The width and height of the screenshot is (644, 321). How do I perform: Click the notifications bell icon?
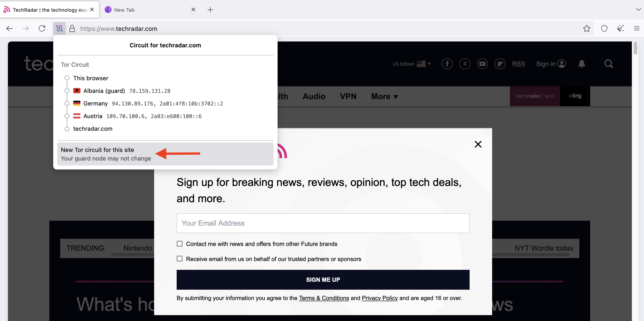(x=582, y=64)
